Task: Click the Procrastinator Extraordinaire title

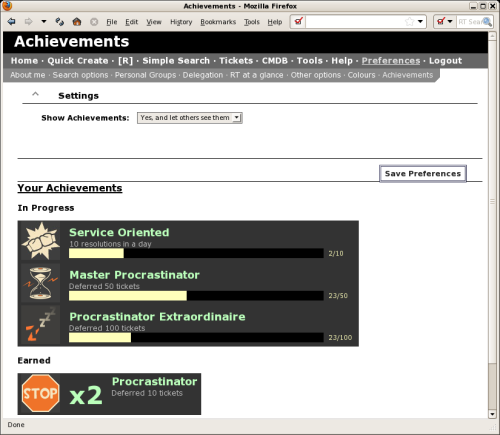Action: pos(157,317)
